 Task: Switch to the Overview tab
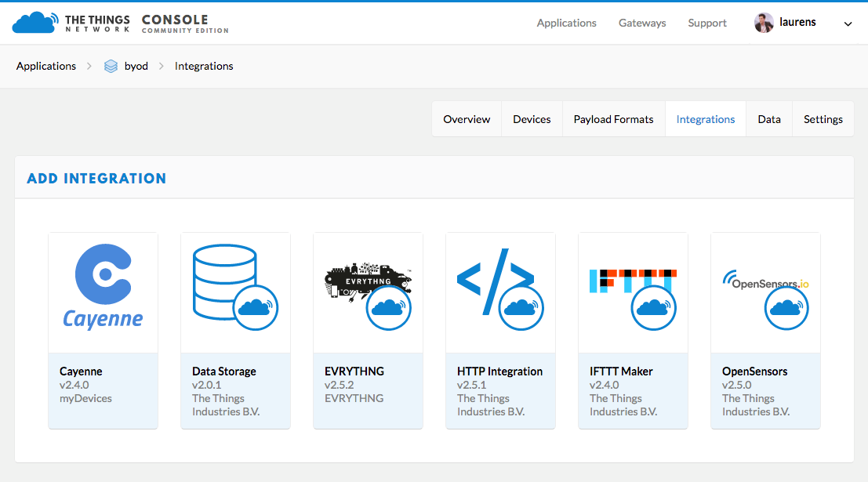467,119
